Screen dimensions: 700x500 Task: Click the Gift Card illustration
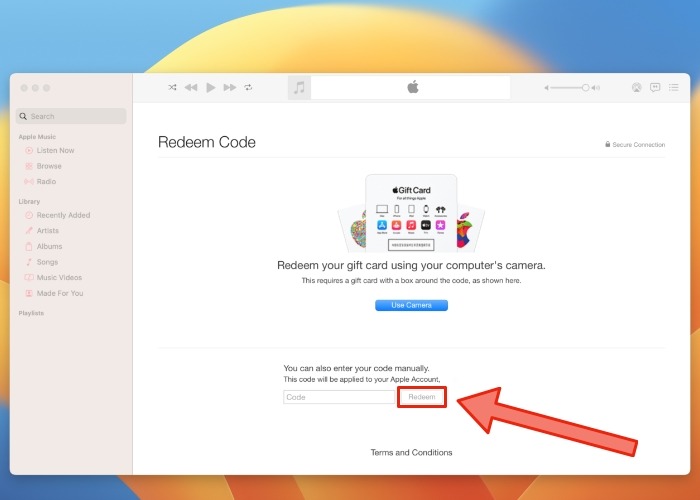tap(411, 213)
